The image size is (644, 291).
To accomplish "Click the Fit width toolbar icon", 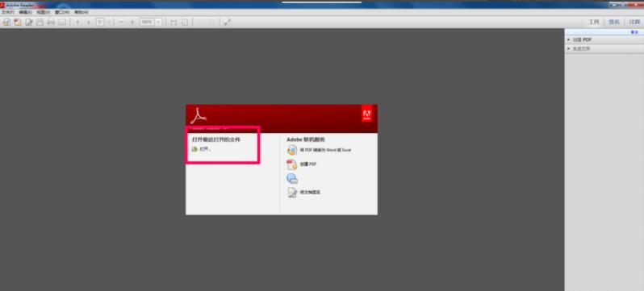I will click(174, 22).
